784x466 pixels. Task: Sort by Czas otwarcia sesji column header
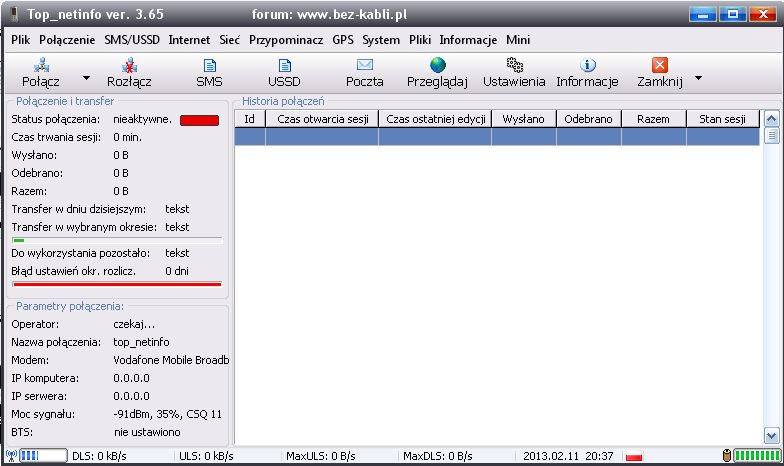(321, 119)
